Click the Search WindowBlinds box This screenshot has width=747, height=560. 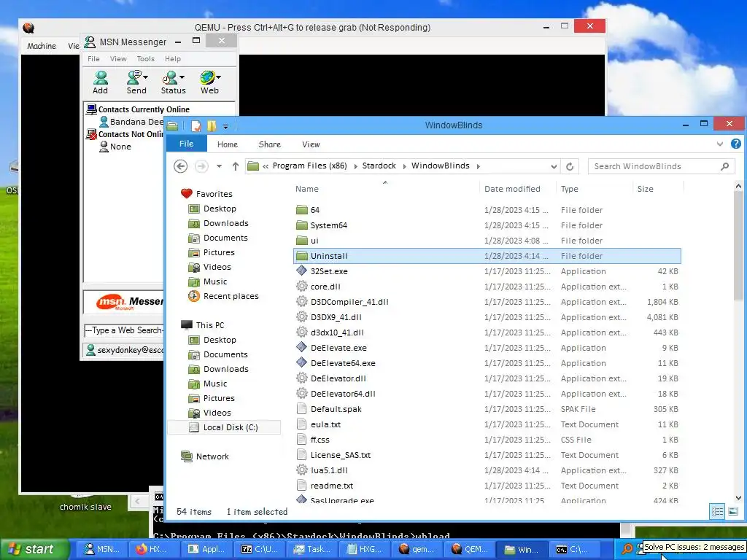[x=661, y=166]
